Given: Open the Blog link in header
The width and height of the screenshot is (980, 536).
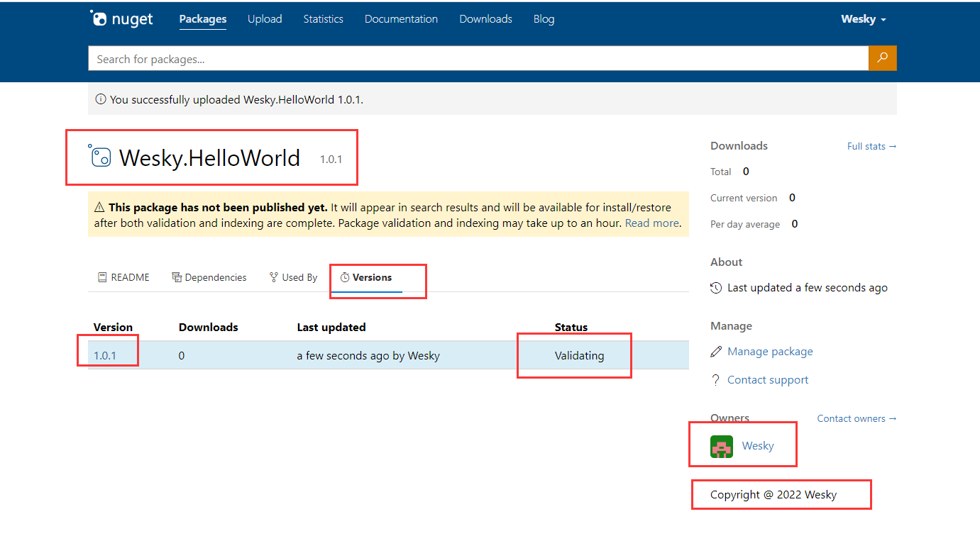Looking at the screenshot, I should [x=544, y=19].
